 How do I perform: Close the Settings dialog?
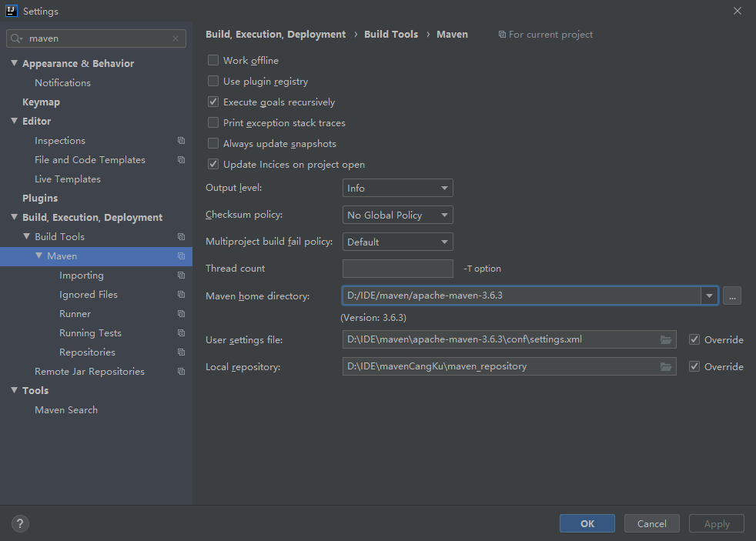[738, 11]
